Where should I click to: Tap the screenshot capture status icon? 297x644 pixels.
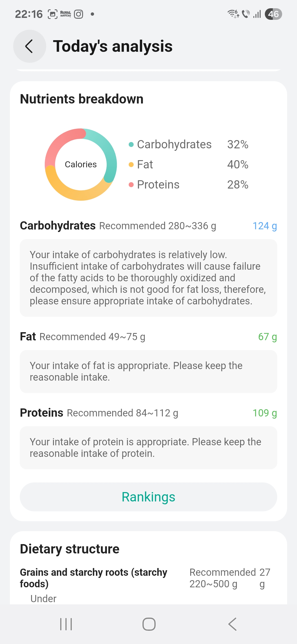pos(53,14)
